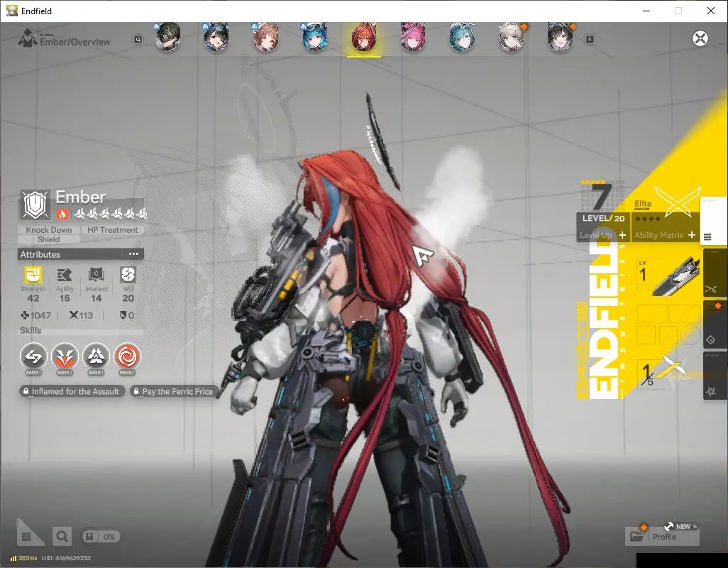
Task: Click the Level Up plus button
Action: tap(622, 235)
